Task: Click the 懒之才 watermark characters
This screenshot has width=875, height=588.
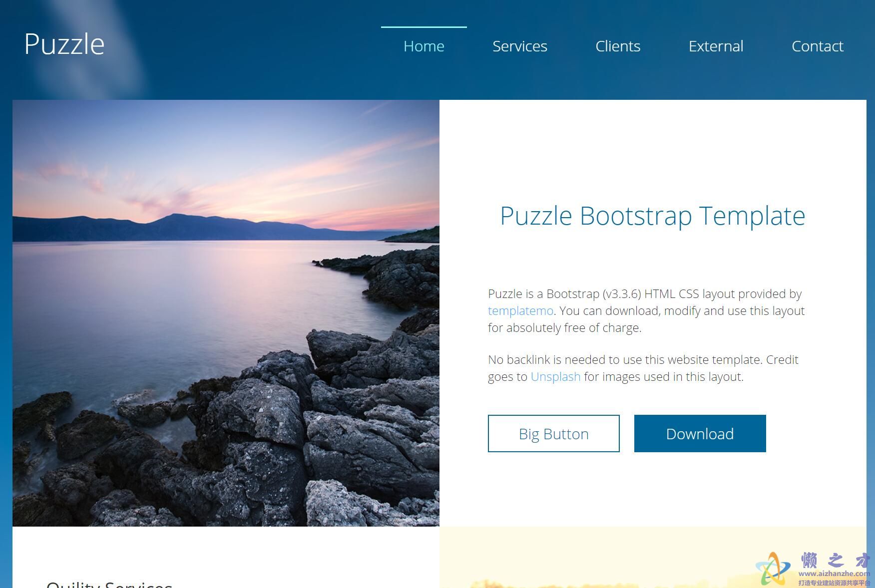Action: [x=835, y=560]
